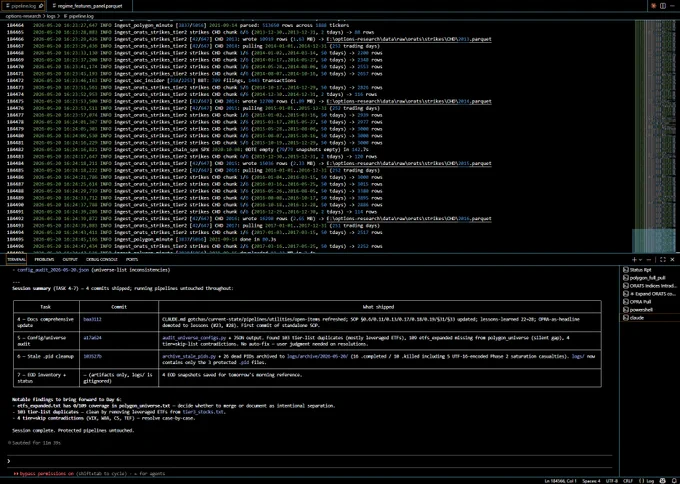Maximize the terminal panel size
The height and width of the screenshot is (484, 680).
(663, 259)
